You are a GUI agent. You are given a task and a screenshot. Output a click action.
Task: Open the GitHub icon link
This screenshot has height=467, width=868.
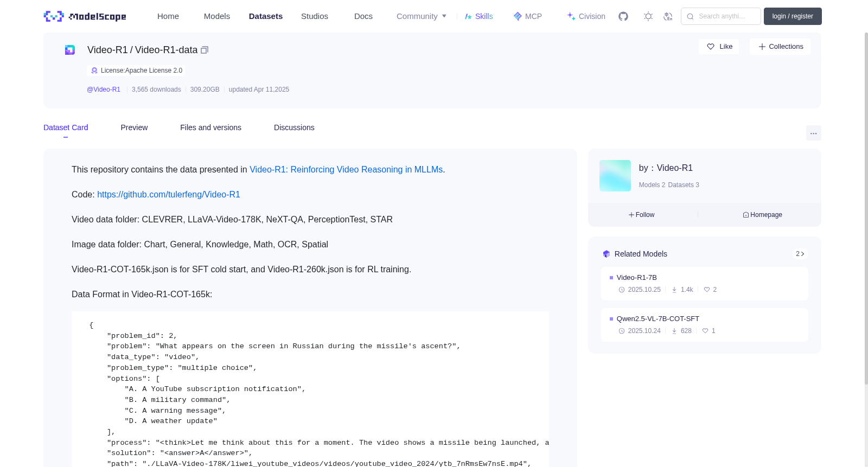623,16
